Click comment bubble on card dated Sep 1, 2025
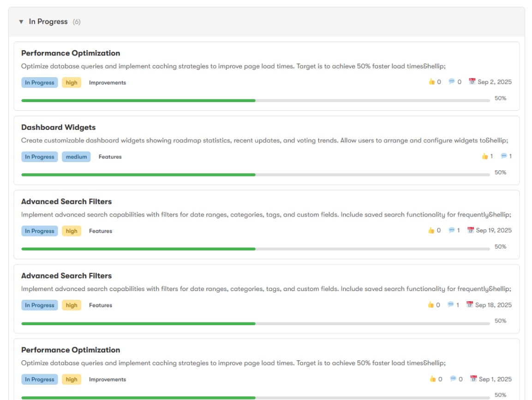 click(453, 379)
